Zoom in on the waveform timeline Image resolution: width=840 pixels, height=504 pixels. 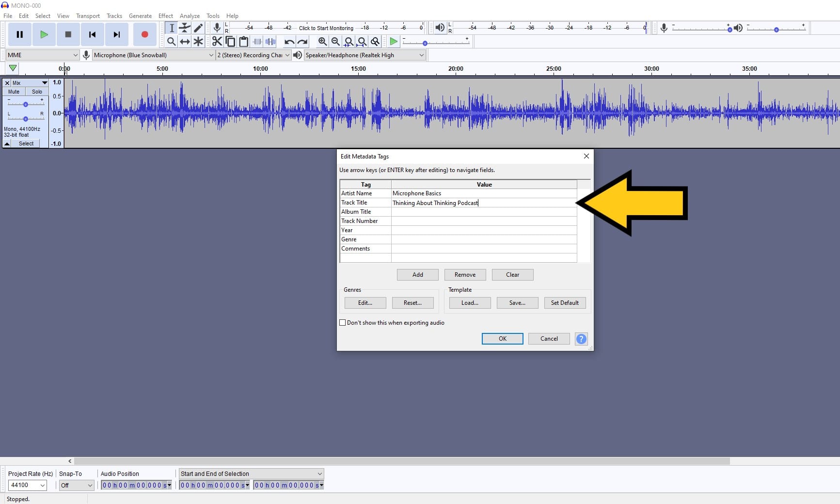tap(322, 41)
